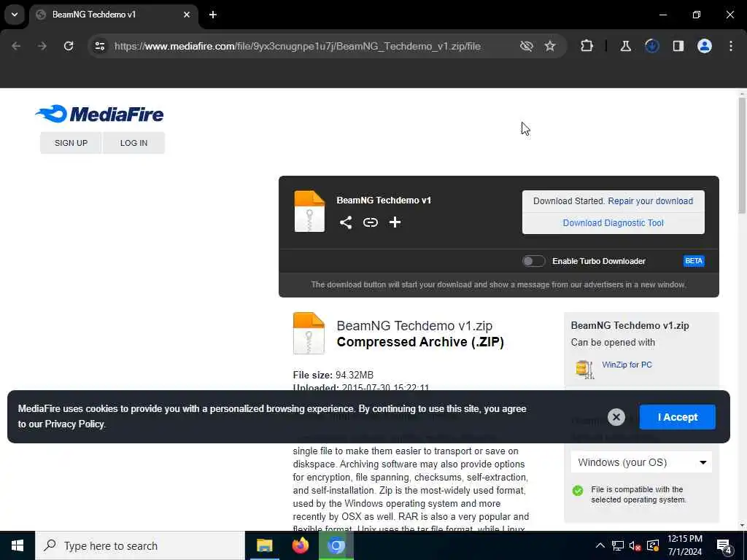Image resolution: width=747 pixels, height=560 pixels.
Task: Select the BeamNG Techdemo v1 tab
Action: point(113,15)
